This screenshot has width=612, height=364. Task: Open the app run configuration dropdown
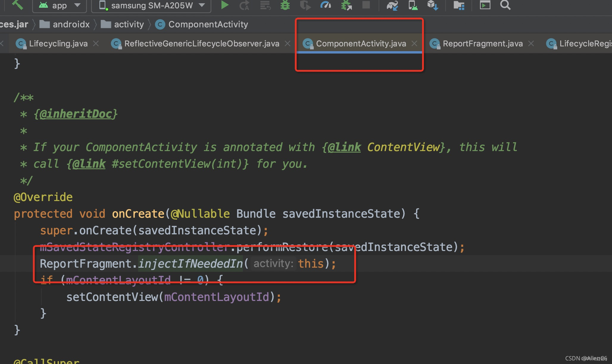pos(60,5)
